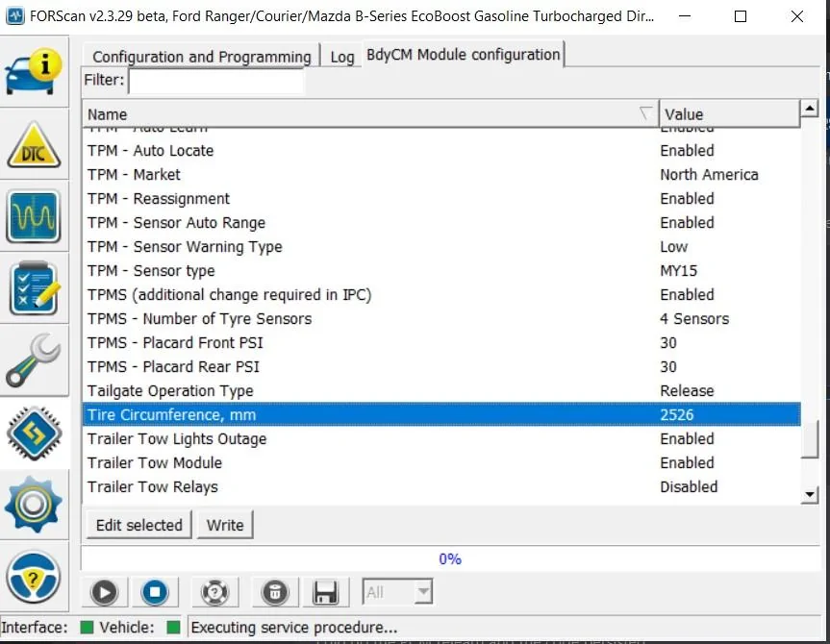Image resolution: width=830 pixels, height=644 pixels.
Task: Open the Help steering wheel section
Action: [34, 577]
